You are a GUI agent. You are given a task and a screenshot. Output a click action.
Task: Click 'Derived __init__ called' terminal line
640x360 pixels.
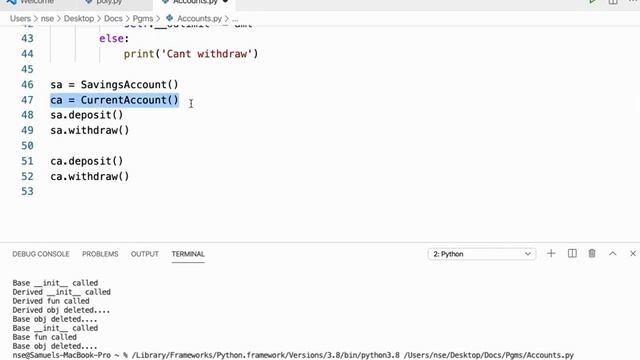coord(62,292)
